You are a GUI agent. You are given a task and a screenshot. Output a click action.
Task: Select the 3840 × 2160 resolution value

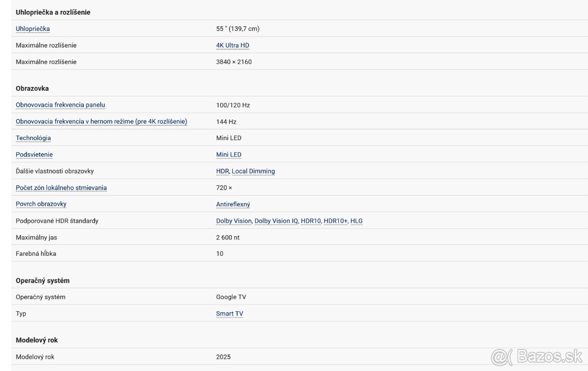click(234, 62)
